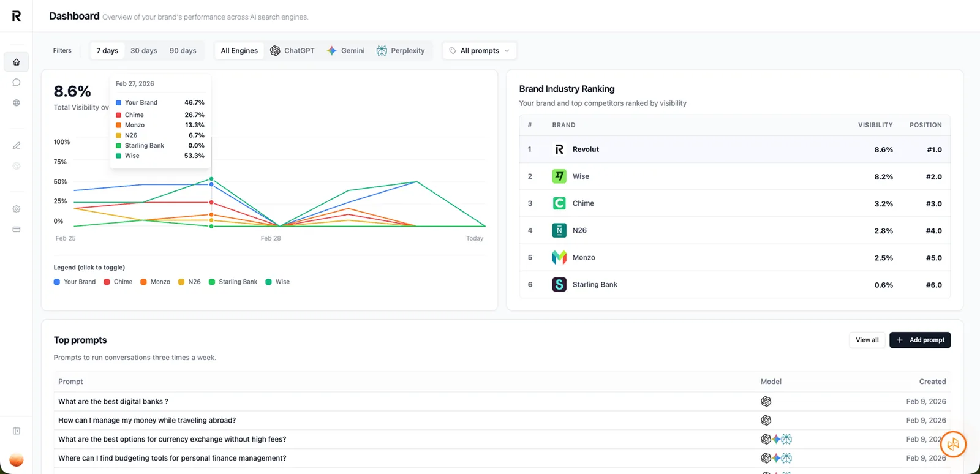Open the chat bubble sidebar icon
Image resolution: width=980 pixels, height=474 pixels.
[17, 83]
